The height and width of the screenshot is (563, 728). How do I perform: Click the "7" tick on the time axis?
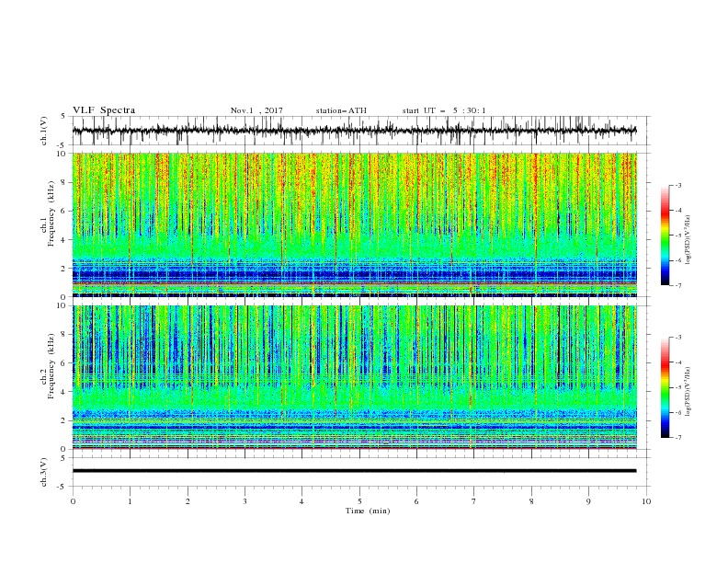click(x=474, y=501)
